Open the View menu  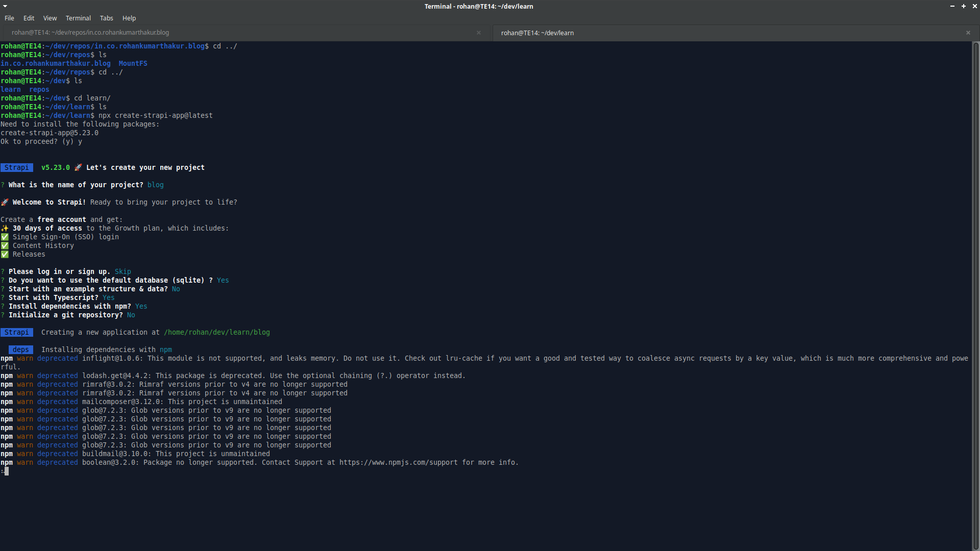tap(50, 18)
